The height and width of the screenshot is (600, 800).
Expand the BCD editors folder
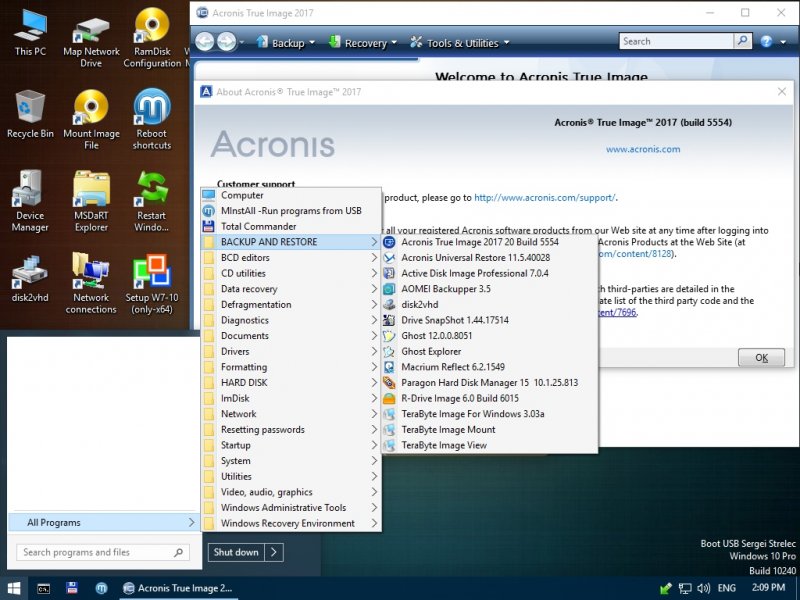[291, 258]
